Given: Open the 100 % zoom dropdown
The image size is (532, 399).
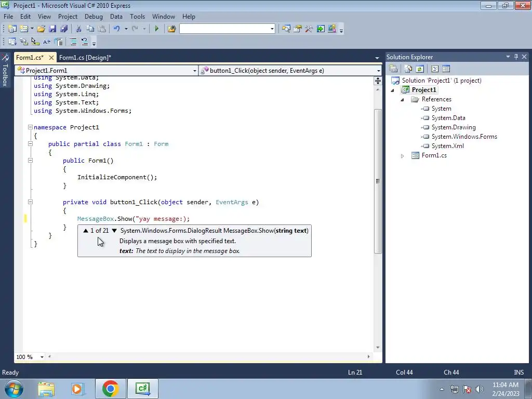Looking at the screenshot, I should (x=42, y=357).
